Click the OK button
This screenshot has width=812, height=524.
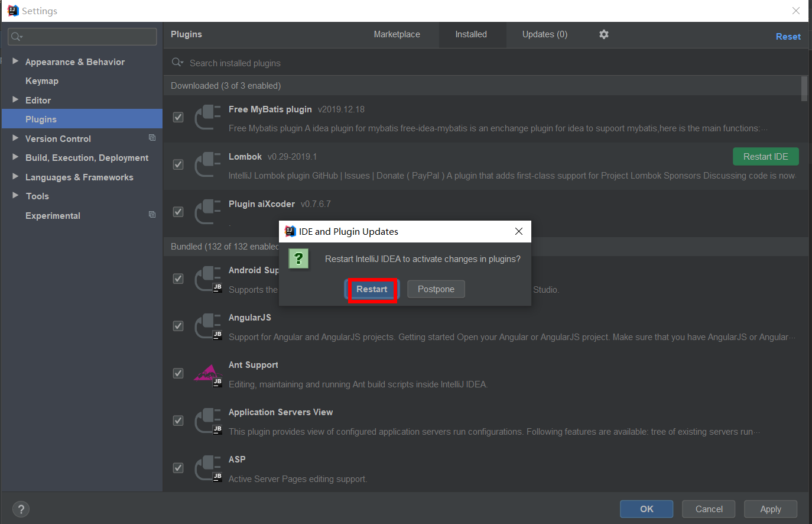click(647, 509)
